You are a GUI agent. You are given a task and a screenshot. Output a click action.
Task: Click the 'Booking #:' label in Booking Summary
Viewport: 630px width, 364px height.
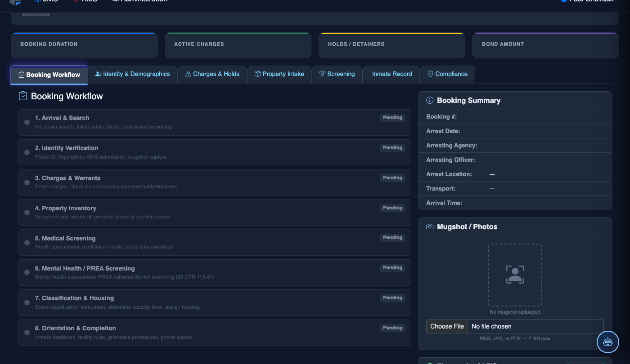pyautogui.click(x=441, y=117)
